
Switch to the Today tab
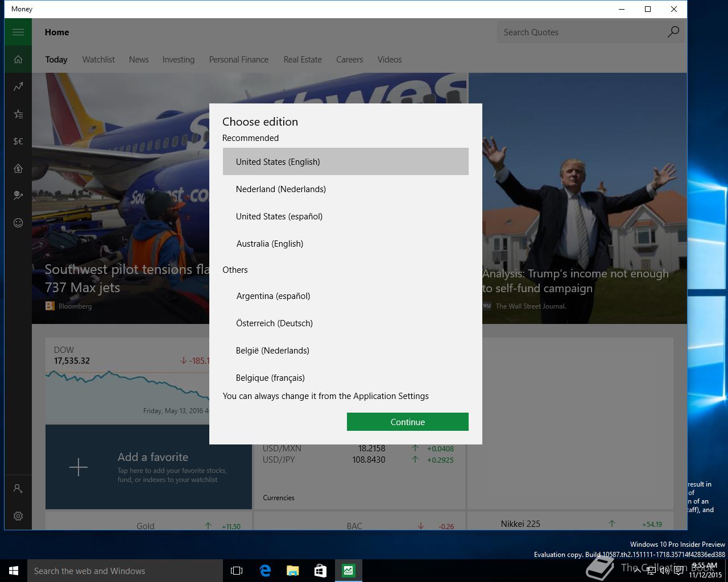[56, 60]
